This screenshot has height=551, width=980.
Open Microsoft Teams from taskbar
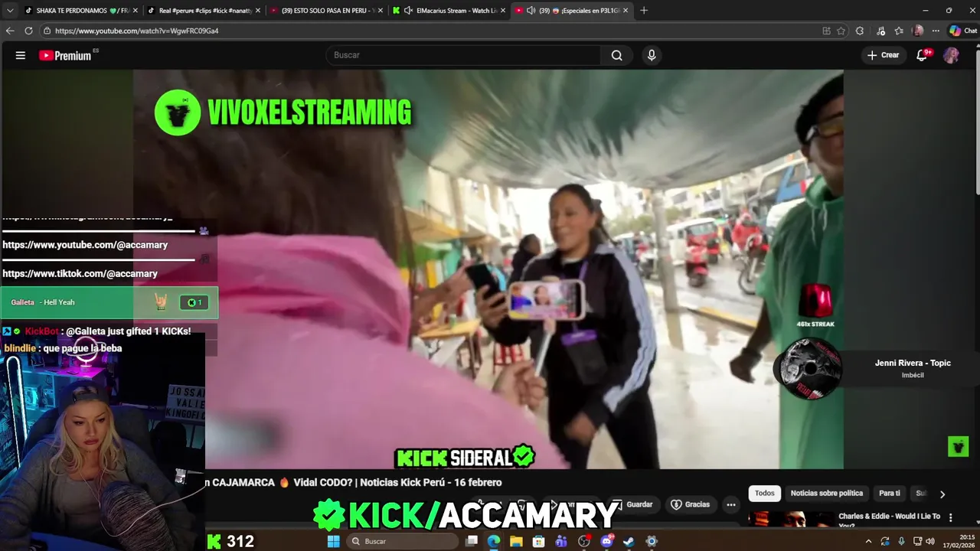(x=561, y=541)
